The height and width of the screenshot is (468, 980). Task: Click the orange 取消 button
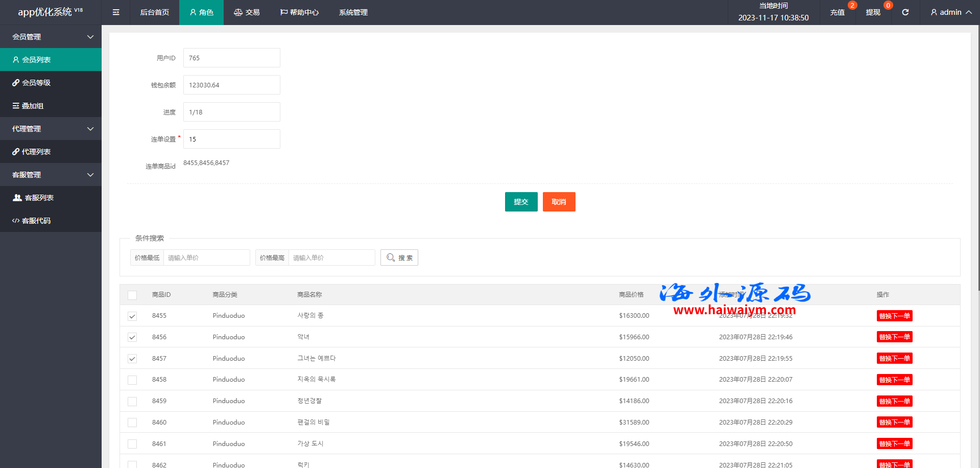coord(559,202)
